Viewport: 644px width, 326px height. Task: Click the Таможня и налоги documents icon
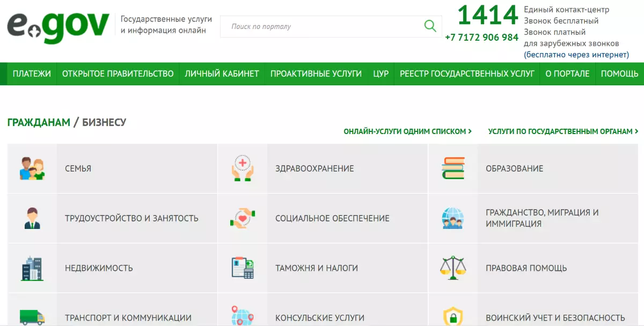tap(243, 268)
